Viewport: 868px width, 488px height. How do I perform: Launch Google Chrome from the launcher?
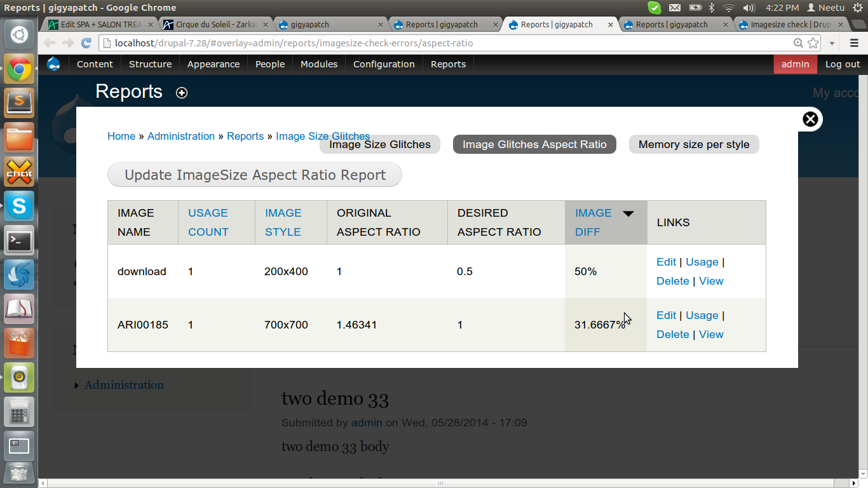(19, 69)
